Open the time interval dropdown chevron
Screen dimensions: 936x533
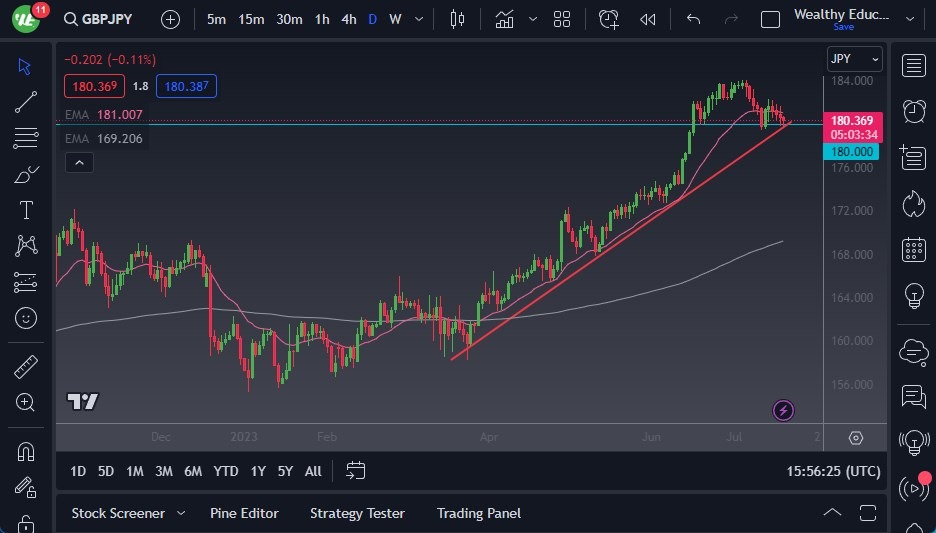tap(418, 19)
